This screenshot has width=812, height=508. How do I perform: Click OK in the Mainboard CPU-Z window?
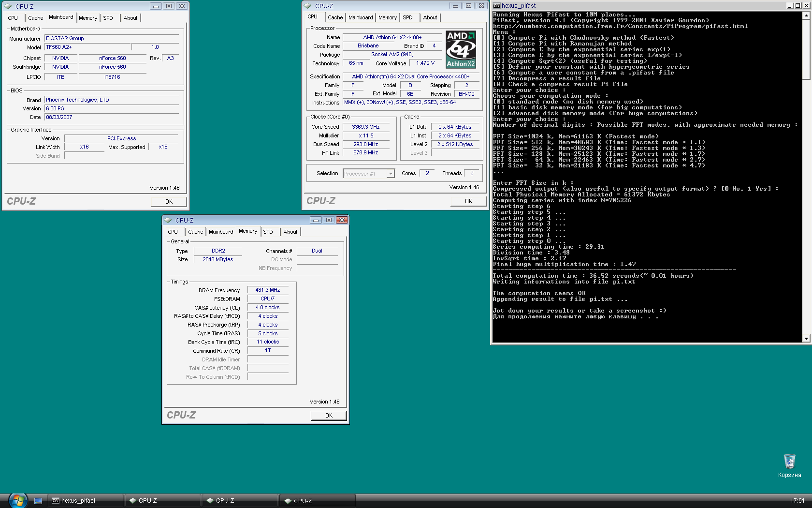pyautogui.click(x=169, y=202)
